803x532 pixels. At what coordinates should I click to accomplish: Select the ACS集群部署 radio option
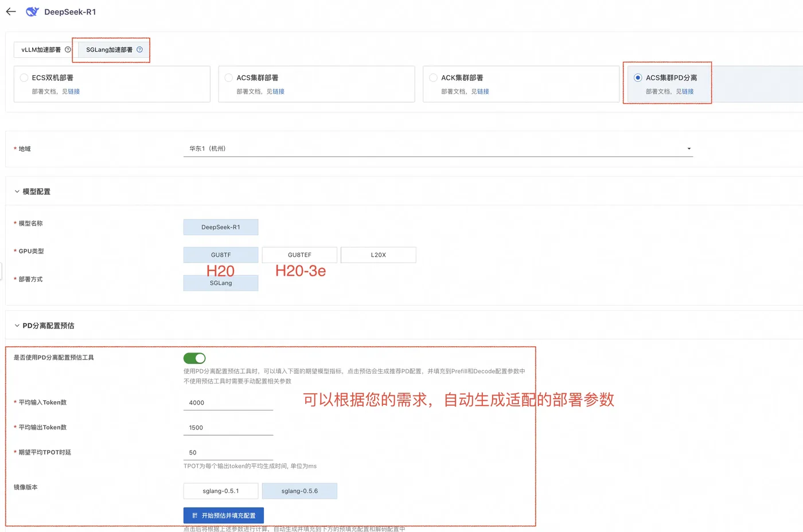pos(229,78)
